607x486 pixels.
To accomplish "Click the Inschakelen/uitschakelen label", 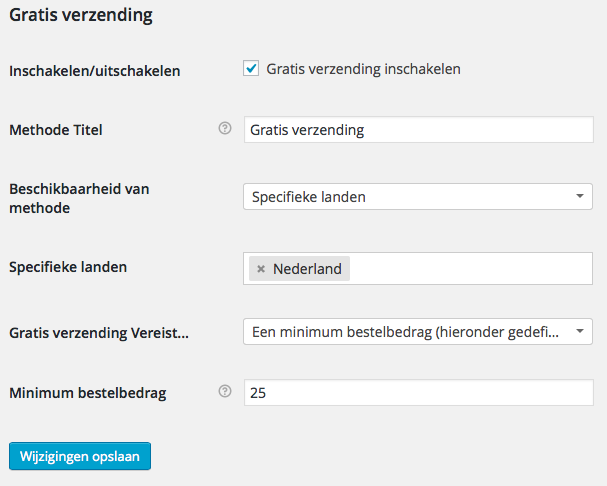I will [x=95, y=71].
